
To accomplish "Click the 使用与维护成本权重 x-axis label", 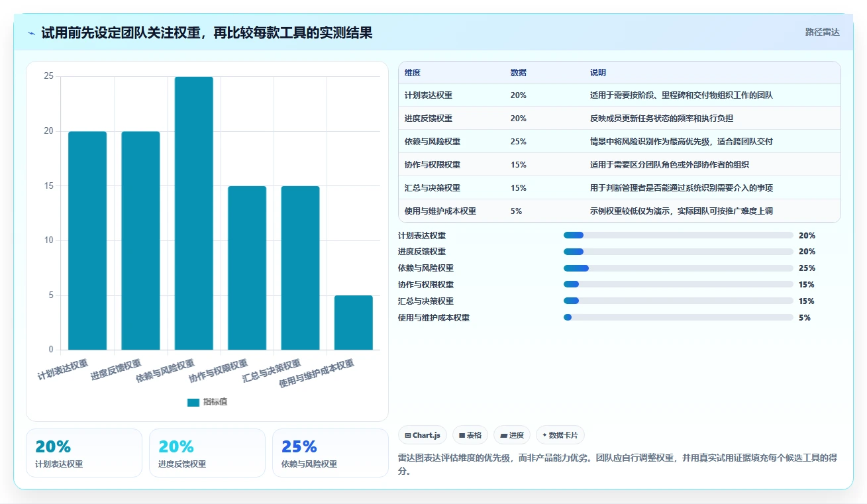I will 317,374.
